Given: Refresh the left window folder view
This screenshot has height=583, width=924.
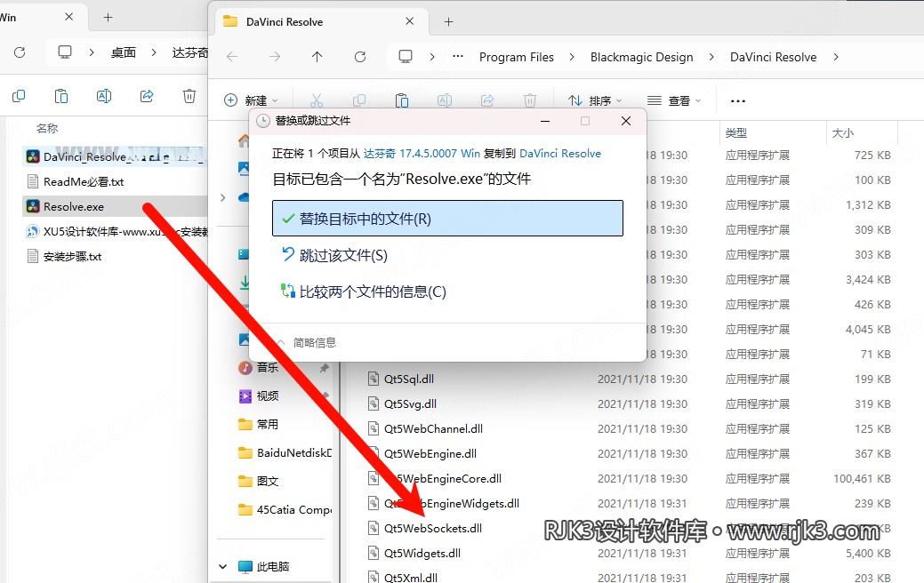Looking at the screenshot, I should [x=20, y=52].
